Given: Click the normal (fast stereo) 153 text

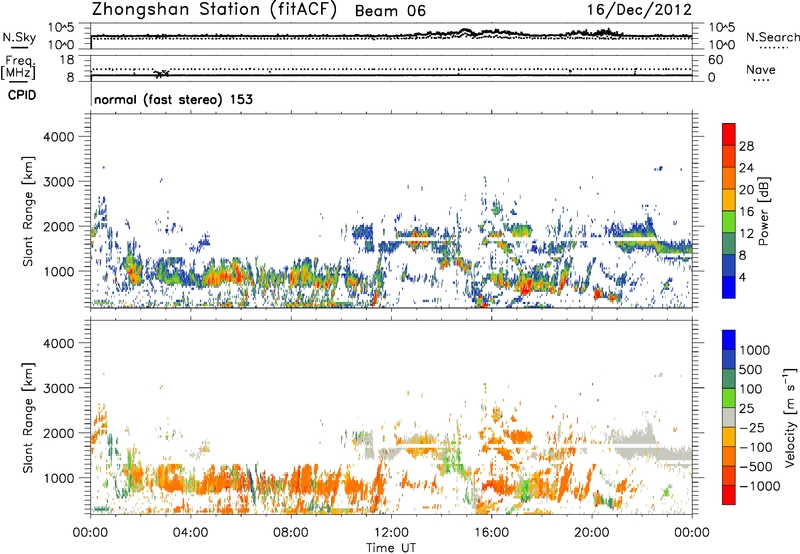Looking at the screenshot, I should [173, 100].
